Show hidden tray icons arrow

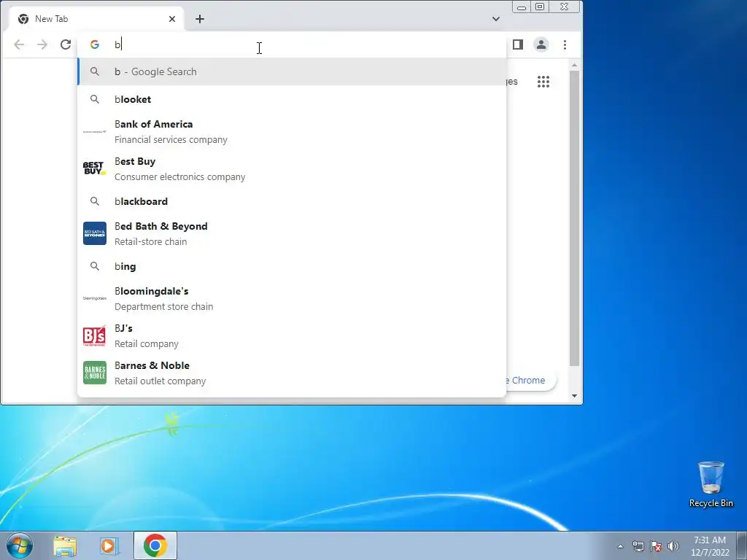(620, 546)
